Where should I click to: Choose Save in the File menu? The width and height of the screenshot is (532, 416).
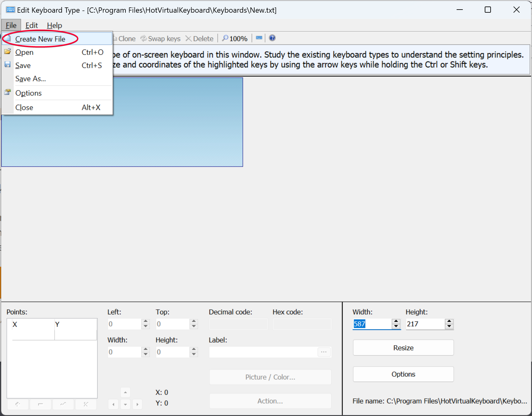pos(57,66)
